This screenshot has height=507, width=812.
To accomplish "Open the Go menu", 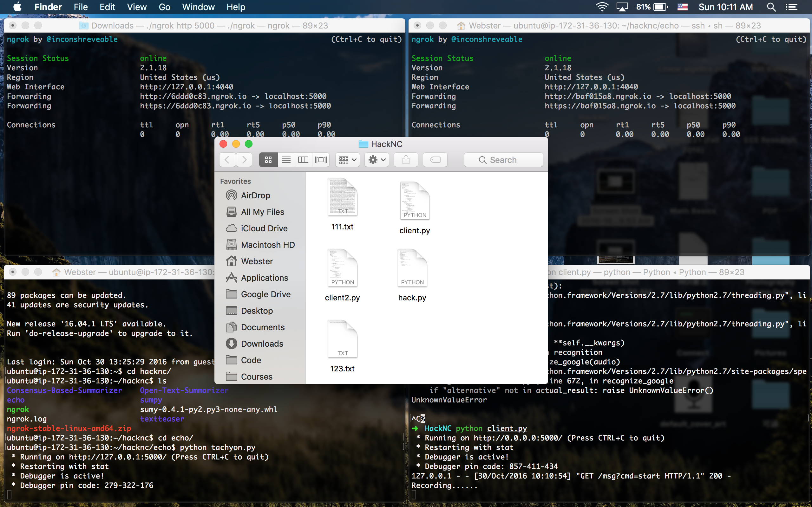I will (x=164, y=7).
